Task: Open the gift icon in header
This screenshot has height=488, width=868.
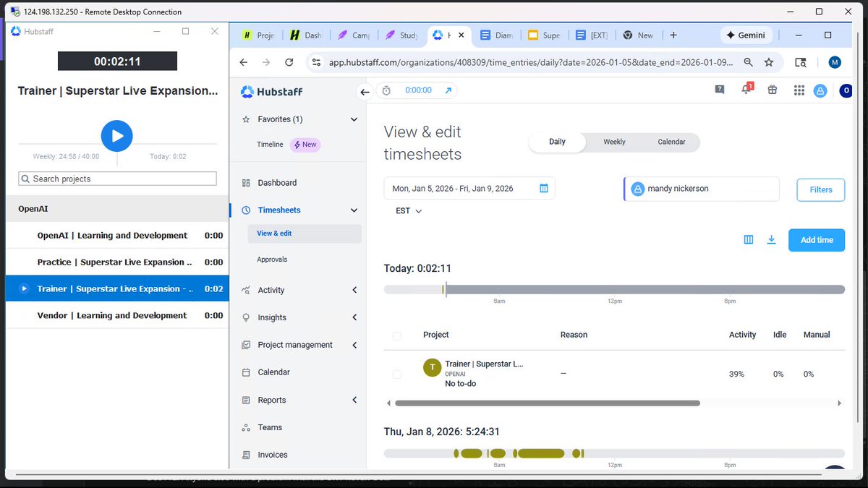Action: [773, 90]
